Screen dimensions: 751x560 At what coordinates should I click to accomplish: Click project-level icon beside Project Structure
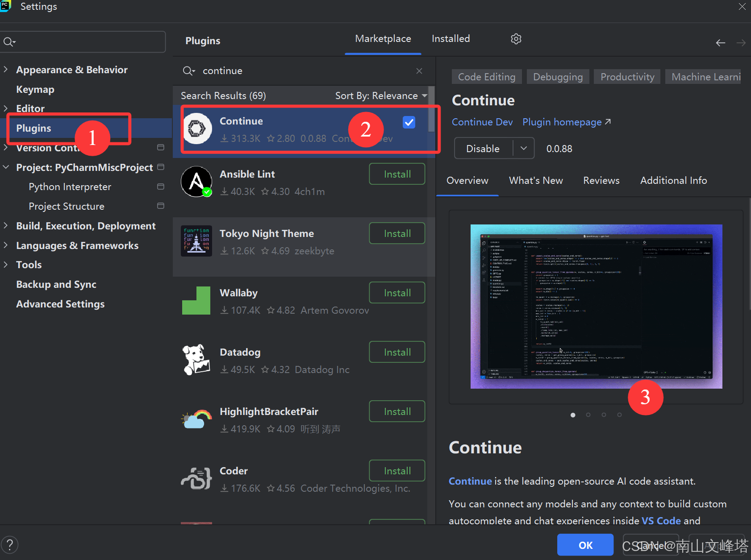[x=161, y=206]
